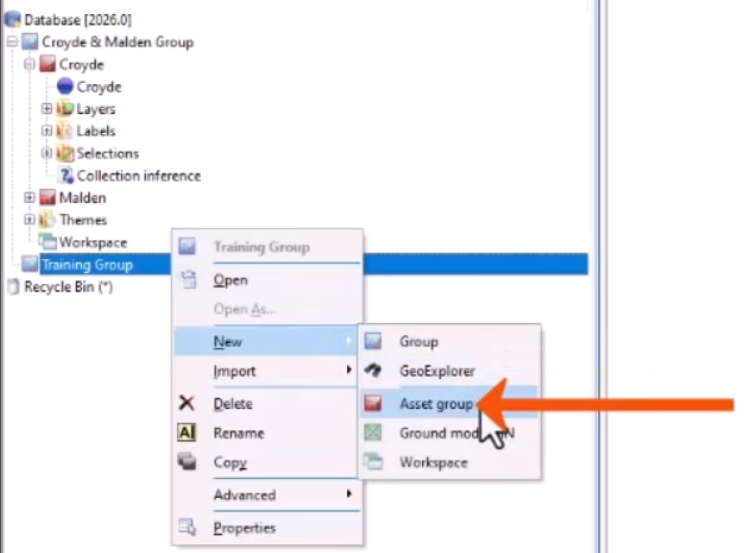Image resolution: width=744 pixels, height=553 pixels.
Task: Select the 'Malden' tree label
Action: click(x=83, y=197)
